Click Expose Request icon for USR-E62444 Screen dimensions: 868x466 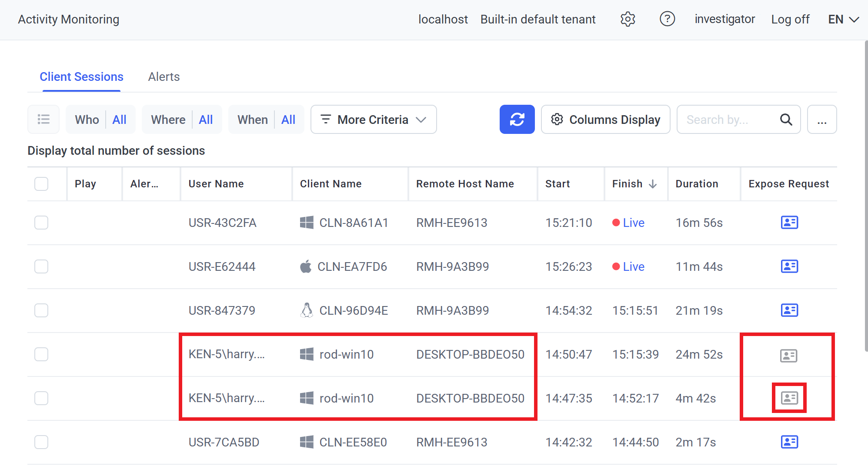pyautogui.click(x=789, y=266)
